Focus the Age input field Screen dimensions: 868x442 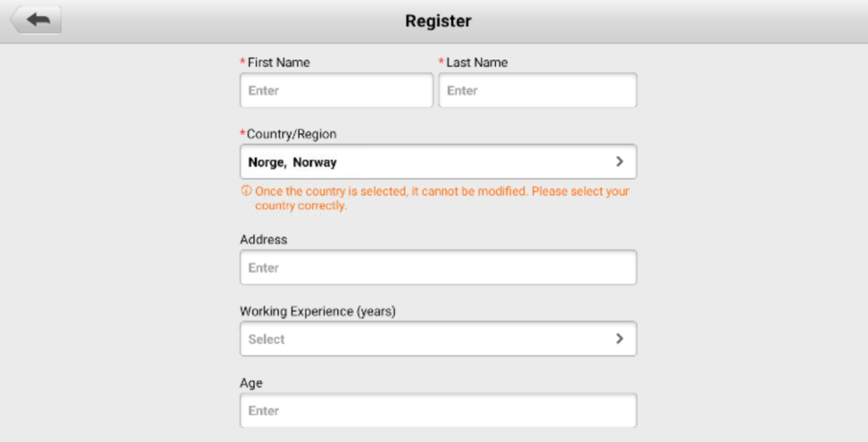438,411
